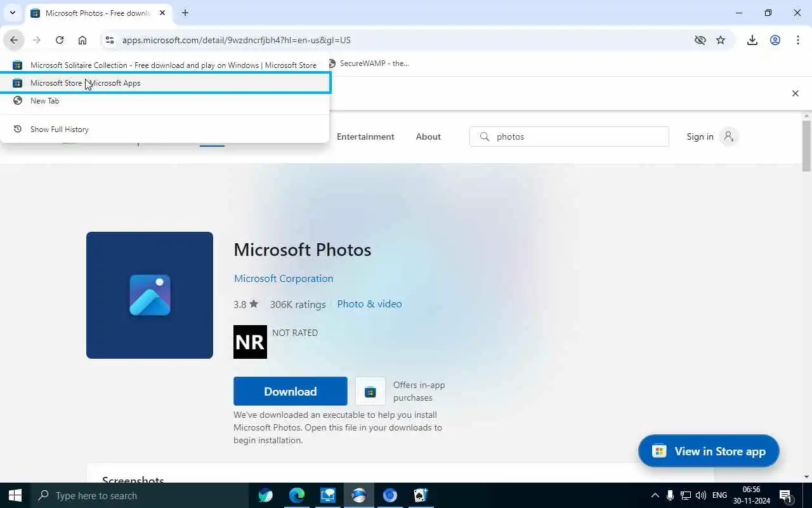
Task: Select the active browser taskbar icon
Action: (x=359, y=495)
